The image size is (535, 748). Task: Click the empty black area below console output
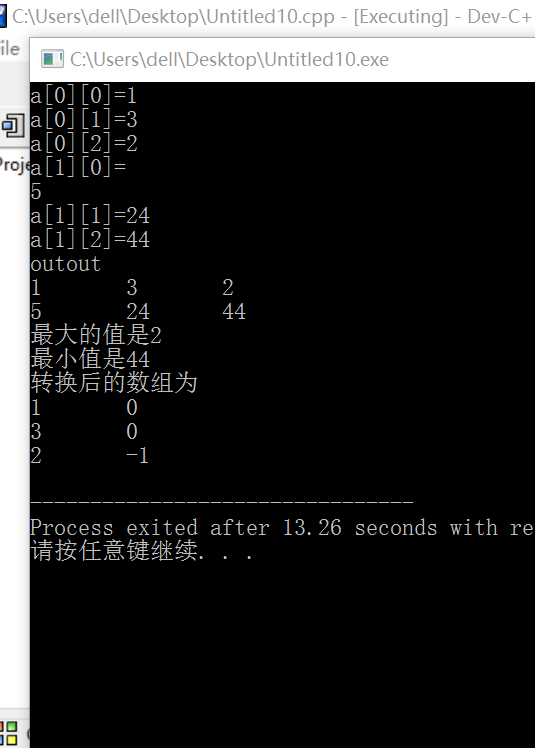click(x=282, y=654)
